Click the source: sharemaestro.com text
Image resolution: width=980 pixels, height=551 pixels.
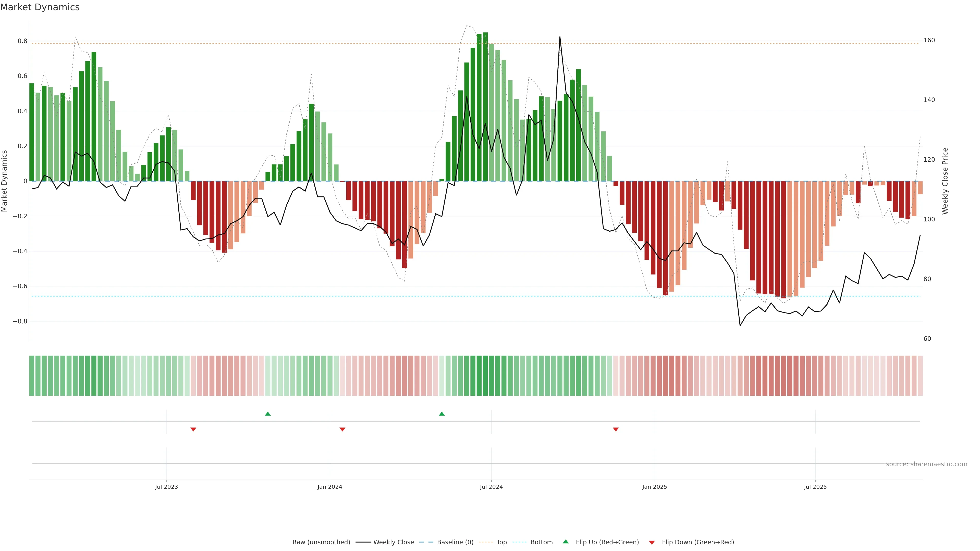click(926, 464)
